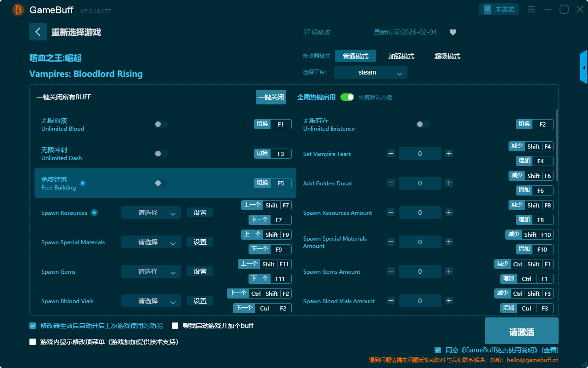This screenshot has width=588, height=368.
Task: Increase Set Vampire Tears with plus
Action: pyautogui.click(x=449, y=154)
